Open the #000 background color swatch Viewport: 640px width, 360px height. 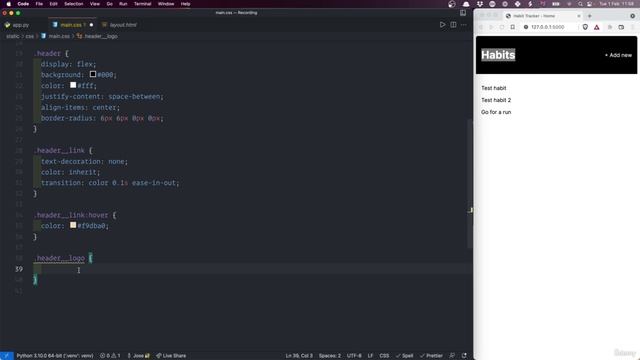pos(93,74)
